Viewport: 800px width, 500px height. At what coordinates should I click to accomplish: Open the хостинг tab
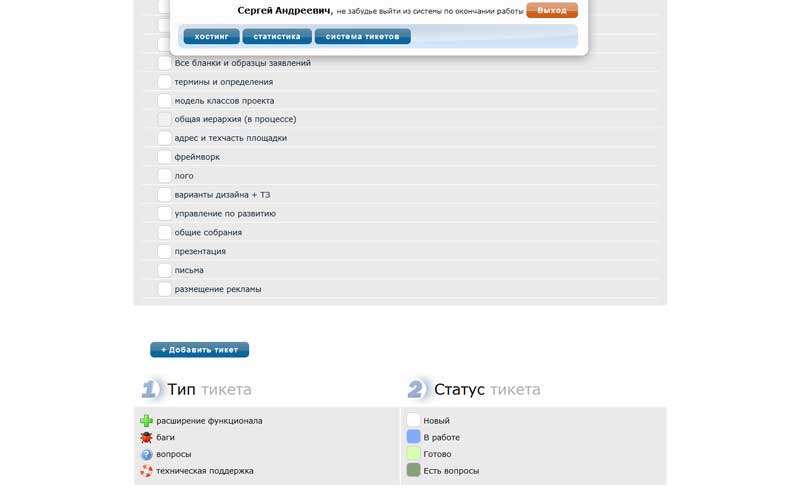coord(211,36)
